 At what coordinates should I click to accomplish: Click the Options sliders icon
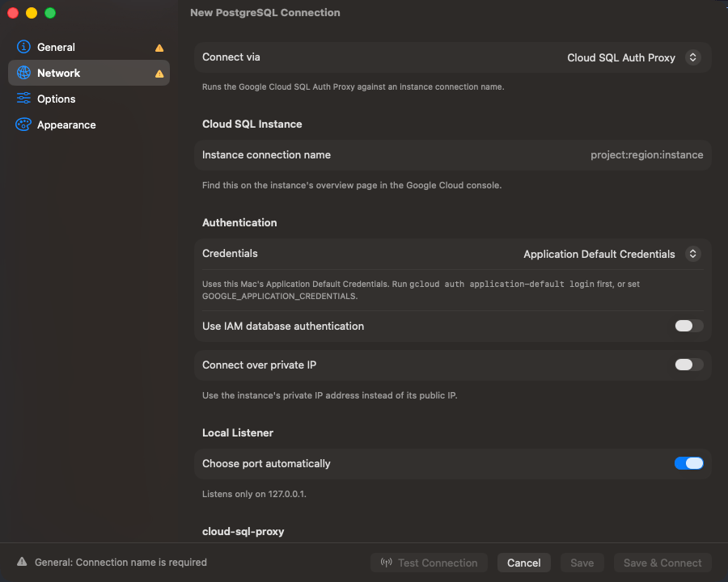(23, 99)
